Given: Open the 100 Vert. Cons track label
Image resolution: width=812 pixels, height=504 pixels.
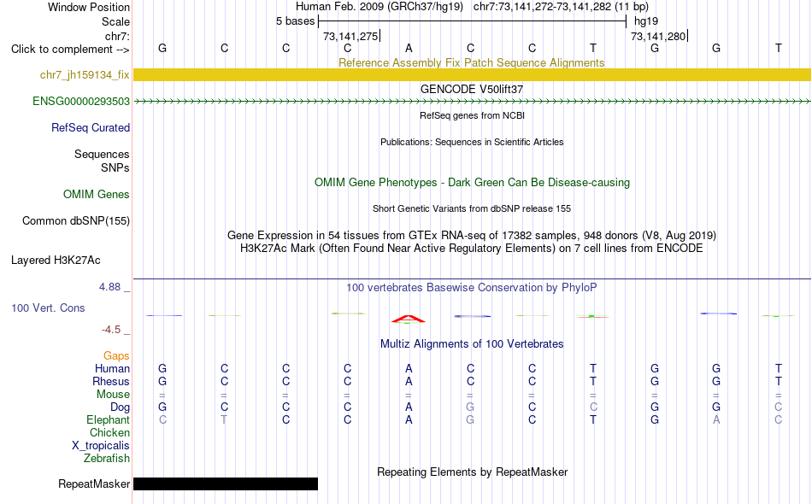Looking at the screenshot, I should click(x=48, y=308).
